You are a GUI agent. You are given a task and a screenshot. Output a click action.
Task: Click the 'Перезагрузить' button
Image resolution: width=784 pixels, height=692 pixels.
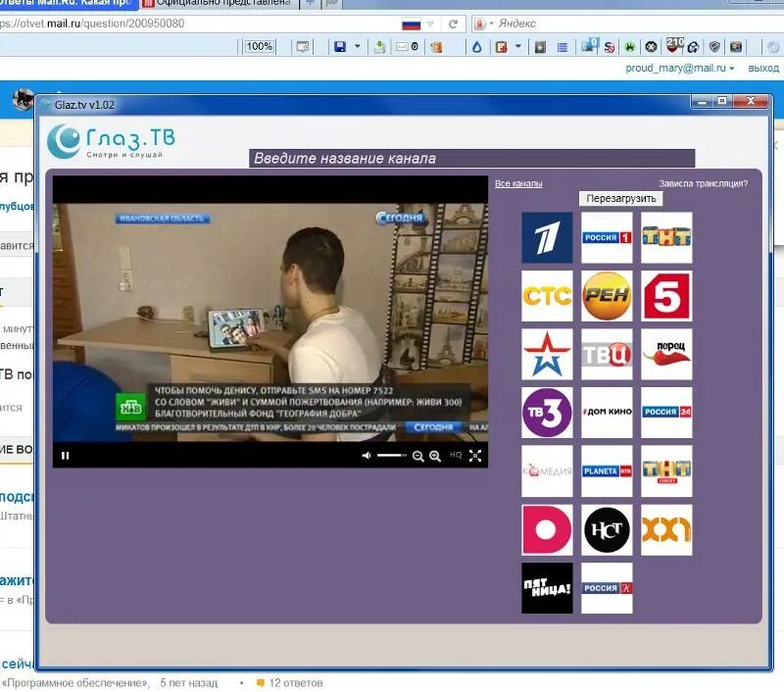(621, 199)
